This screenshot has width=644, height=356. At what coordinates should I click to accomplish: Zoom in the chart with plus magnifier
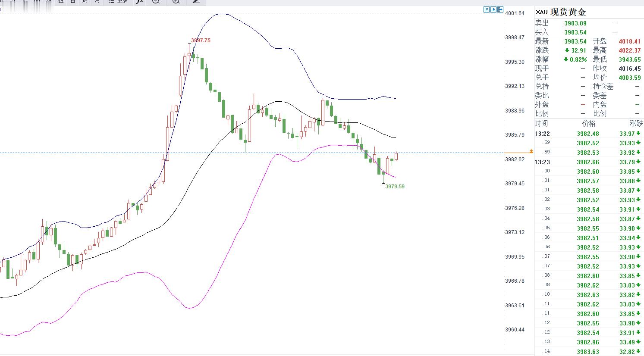[x=176, y=2]
